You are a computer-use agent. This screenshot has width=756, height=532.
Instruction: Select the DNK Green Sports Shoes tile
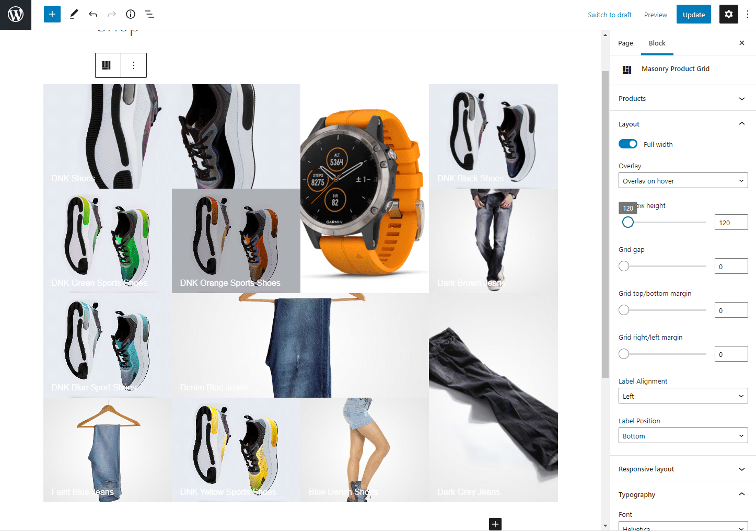pyautogui.click(x=108, y=241)
